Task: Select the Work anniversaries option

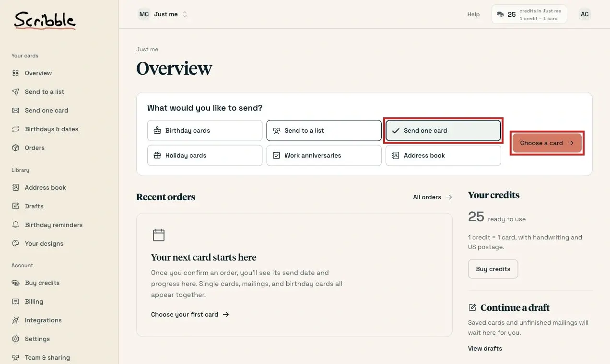Action: (x=324, y=156)
